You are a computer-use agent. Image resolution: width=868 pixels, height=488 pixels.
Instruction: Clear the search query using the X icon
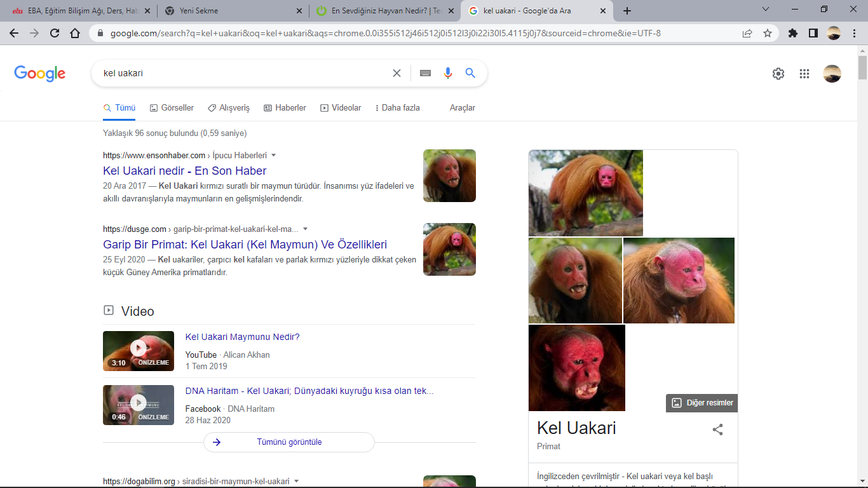click(x=397, y=72)
